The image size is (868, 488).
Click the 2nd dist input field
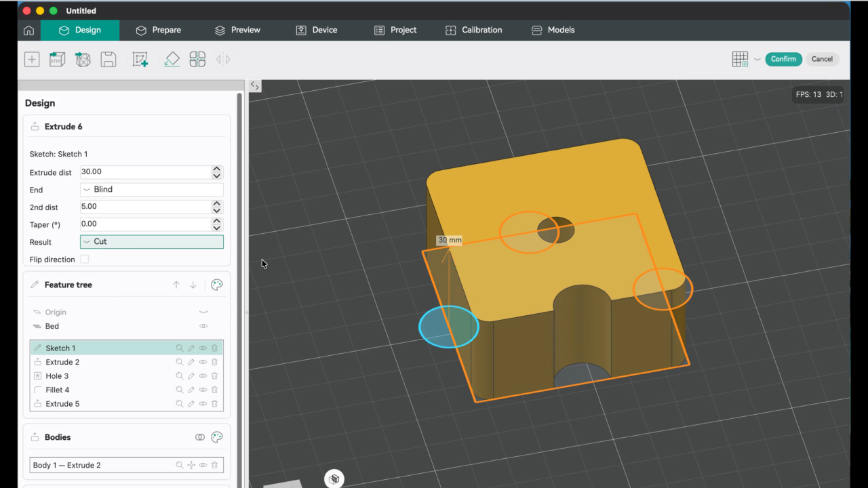(145, 207)
